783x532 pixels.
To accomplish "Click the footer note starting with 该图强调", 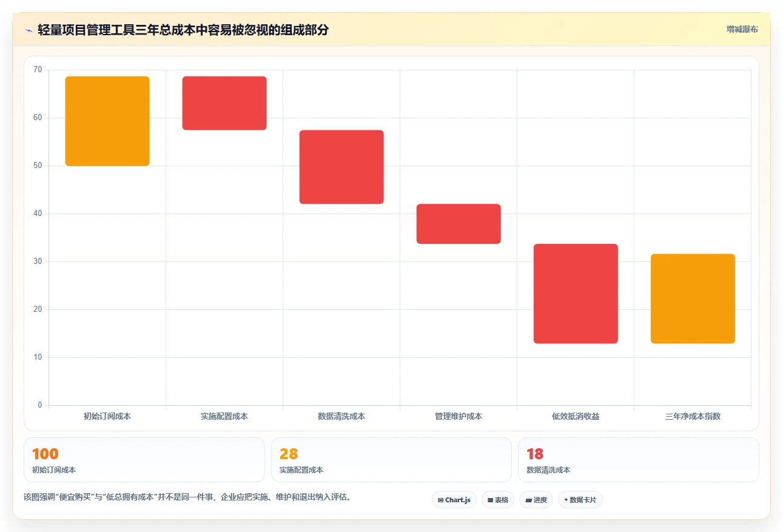I will tap(187, 497).
